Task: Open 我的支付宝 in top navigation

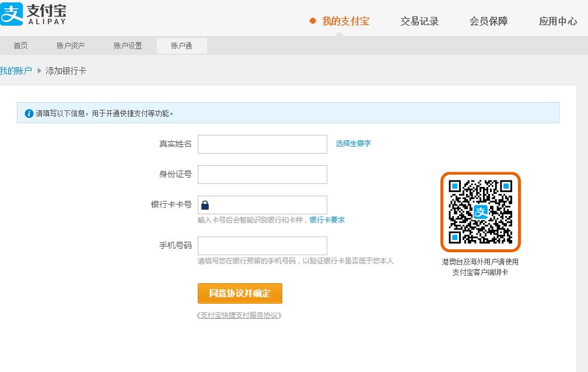Action: (x=346, y=21)
